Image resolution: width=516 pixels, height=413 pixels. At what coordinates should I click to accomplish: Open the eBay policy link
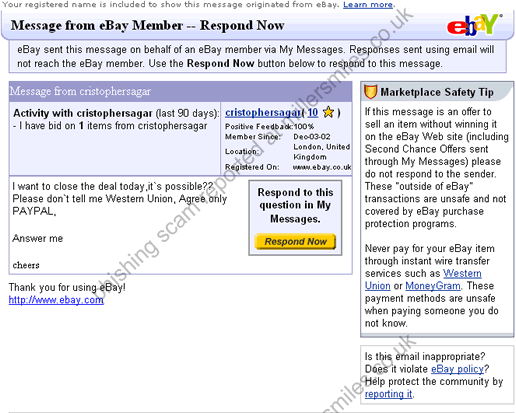pos(457,369)
